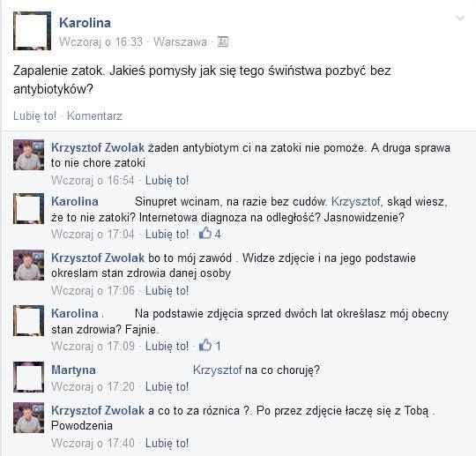Click the Krzysztof mention in Martyna's comment
476x456 pixels.
(218, 370)
